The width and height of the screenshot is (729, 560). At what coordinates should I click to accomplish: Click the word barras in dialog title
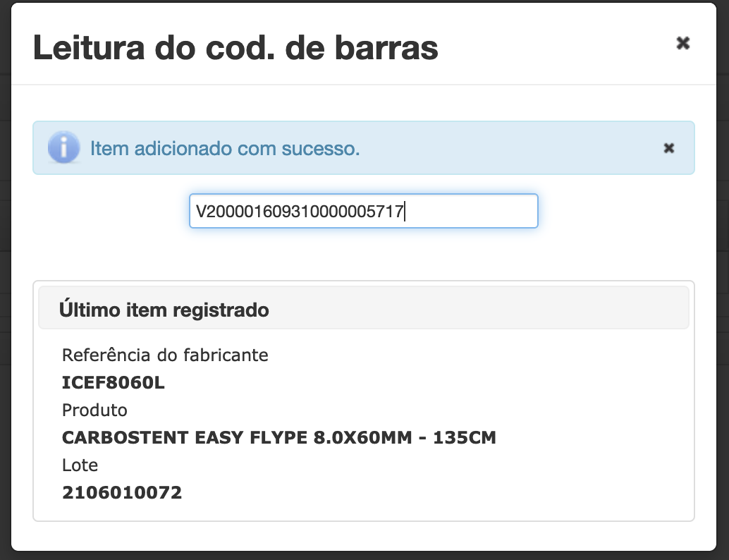click(386, 47)
